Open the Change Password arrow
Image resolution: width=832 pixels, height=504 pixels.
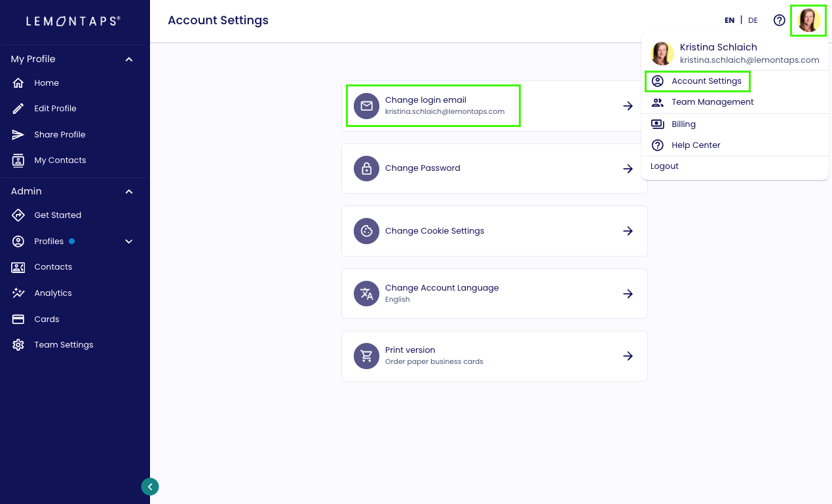(628, 169)
